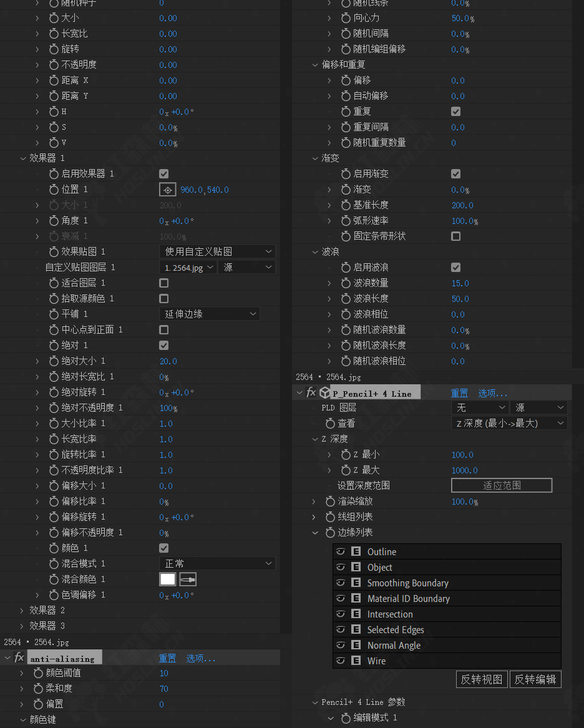Open 效果贴图 1 dropdown 使用自定义贴图
The width and height of the screenshot is (584, 728).
(217, 251)
